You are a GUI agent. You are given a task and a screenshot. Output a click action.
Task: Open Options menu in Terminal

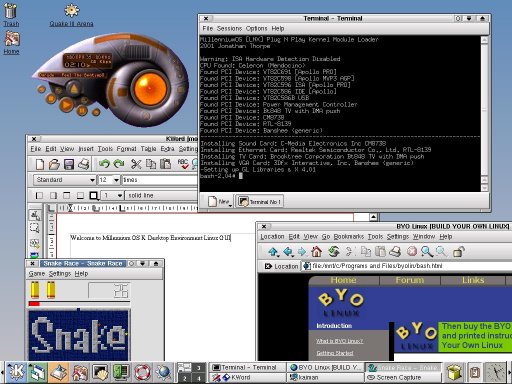tap(257, 28)
